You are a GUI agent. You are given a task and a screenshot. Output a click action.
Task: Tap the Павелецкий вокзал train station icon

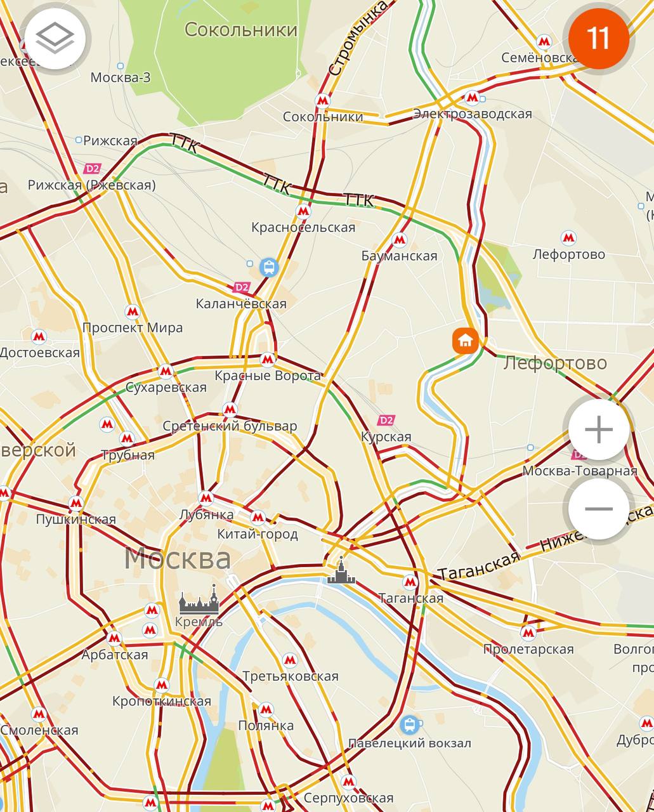tap(410, 724)
